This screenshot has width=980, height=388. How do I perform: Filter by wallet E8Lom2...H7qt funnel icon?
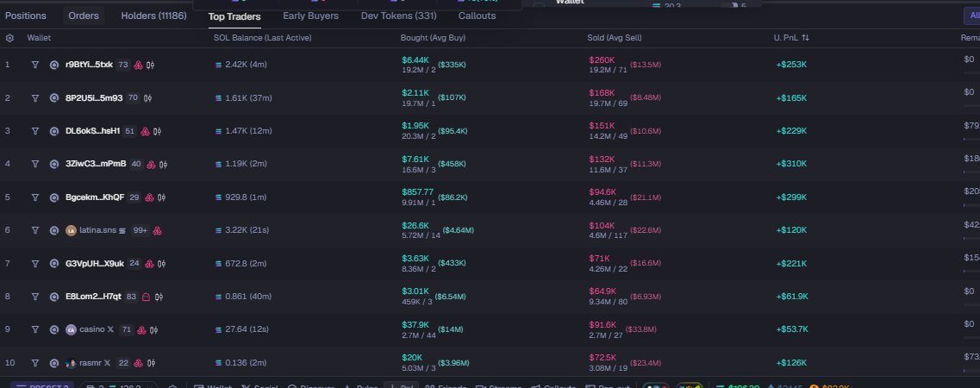pyautogui.click(x=35, y=296)
